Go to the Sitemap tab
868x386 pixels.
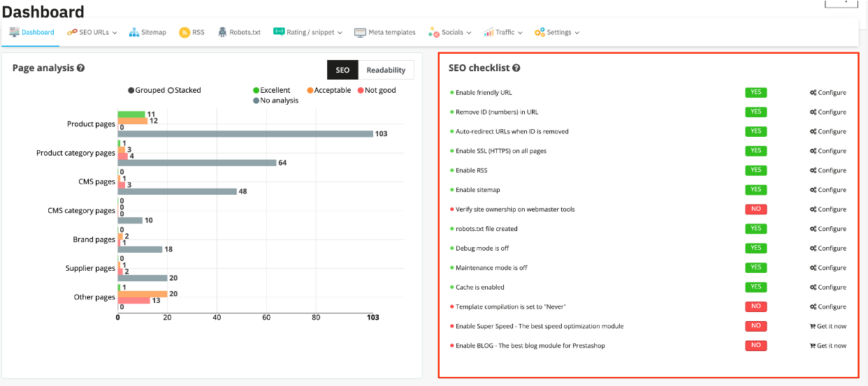[x=147, y=32]
